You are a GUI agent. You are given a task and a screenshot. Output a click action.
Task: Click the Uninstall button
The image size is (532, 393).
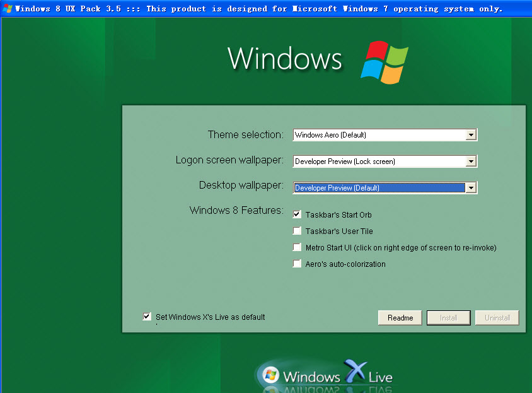(x=497, y=317)
